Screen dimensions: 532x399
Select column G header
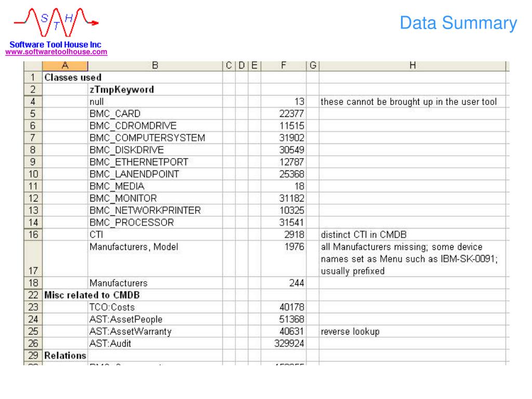[313, 65]
